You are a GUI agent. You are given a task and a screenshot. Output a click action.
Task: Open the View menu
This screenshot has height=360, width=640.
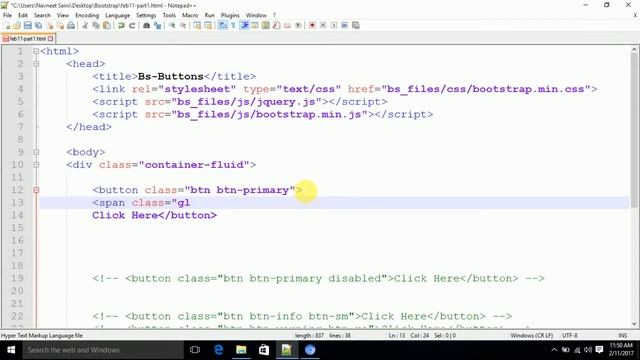tap(63, 15)
